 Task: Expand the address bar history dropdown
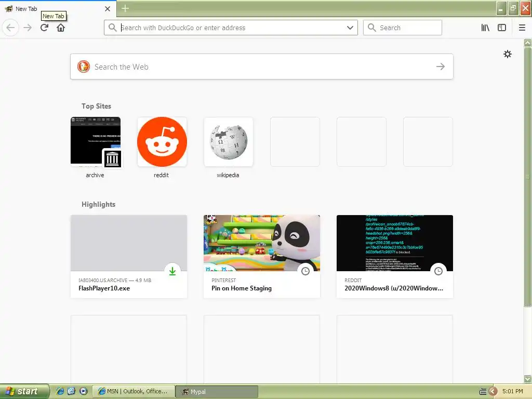pyautogui.click(x=350, y=28)
